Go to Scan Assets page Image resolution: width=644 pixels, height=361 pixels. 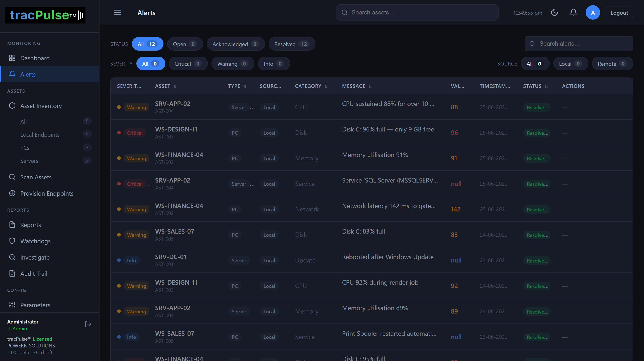coord(50,177)
